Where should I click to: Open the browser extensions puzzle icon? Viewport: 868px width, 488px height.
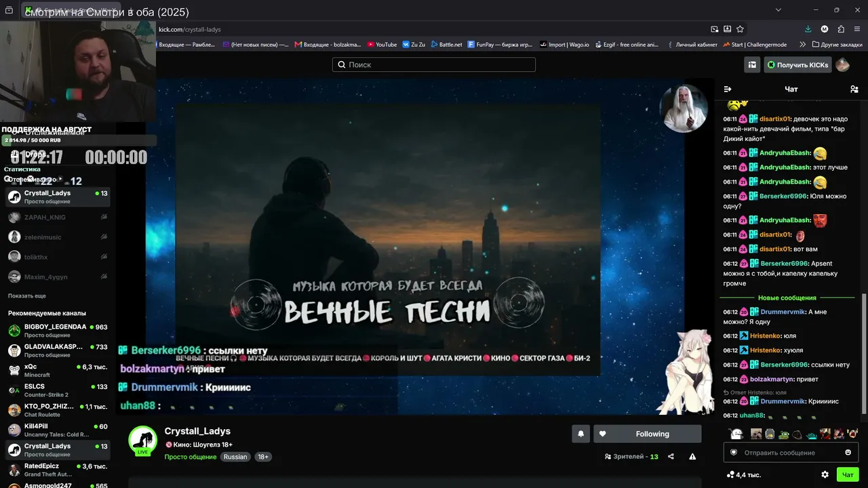[841, 29]
